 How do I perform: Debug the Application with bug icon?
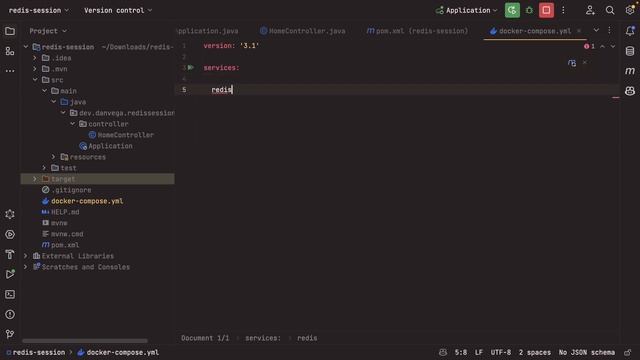[x=529, y=10]
